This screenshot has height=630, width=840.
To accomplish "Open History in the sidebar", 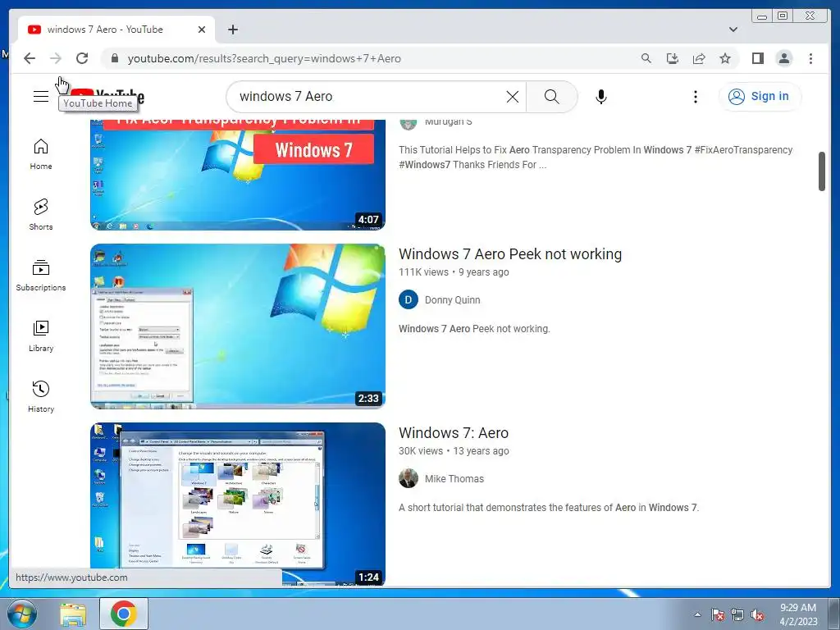I will pyautogui.click(x=41, y=396).
